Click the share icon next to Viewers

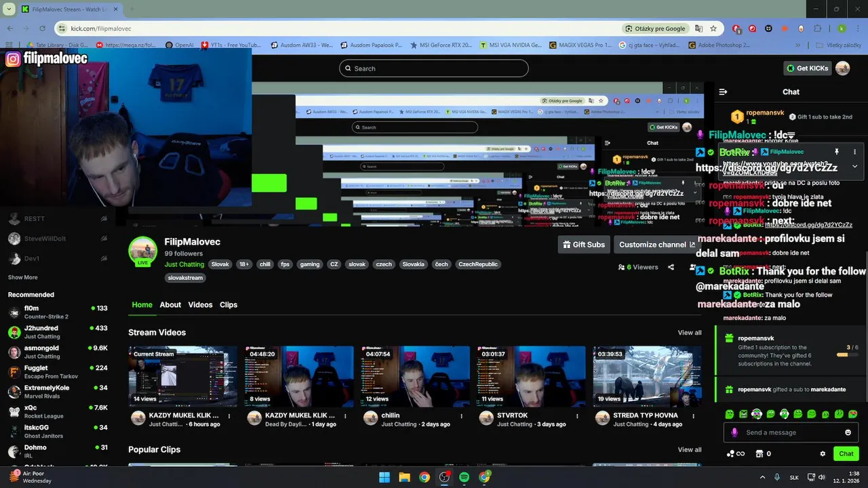(671, 267)
